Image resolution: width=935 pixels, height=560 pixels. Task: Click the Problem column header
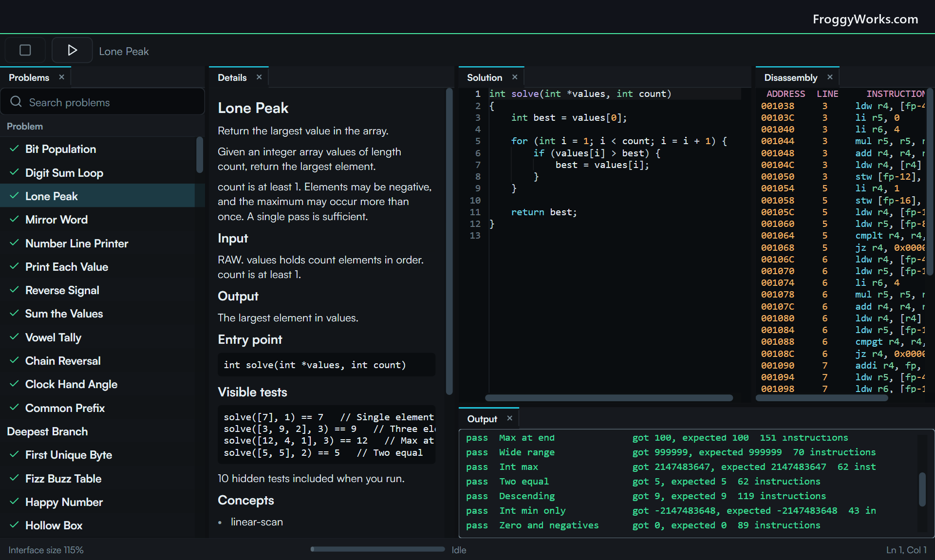[25, 126]
